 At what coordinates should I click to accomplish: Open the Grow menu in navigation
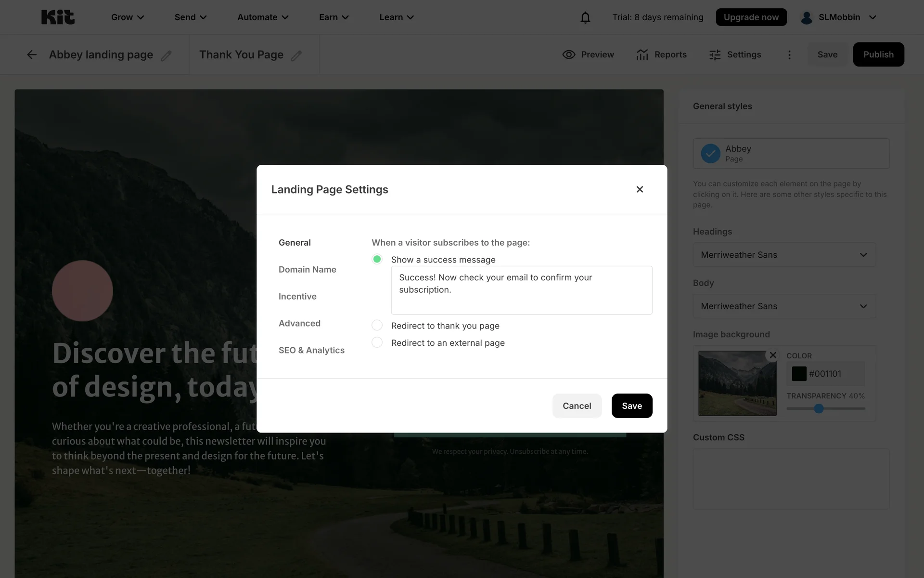128,17
